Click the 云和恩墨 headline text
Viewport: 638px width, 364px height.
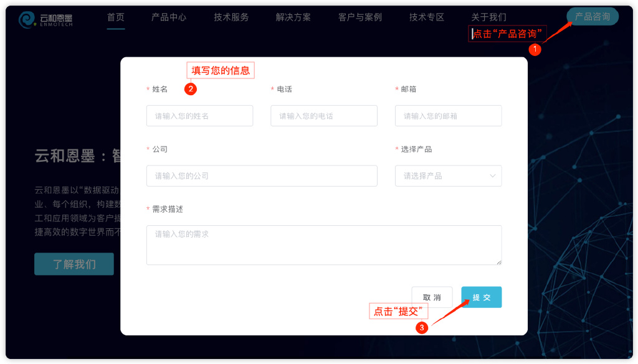coord(77,156)
